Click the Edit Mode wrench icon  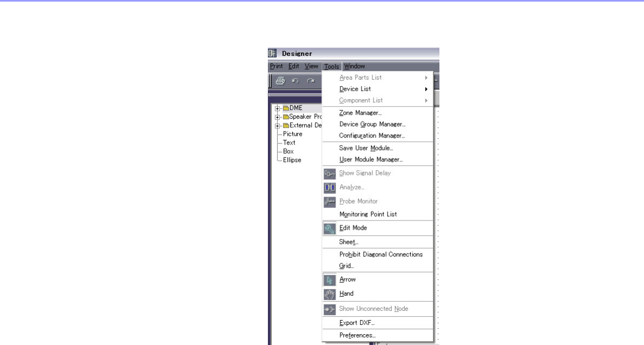click(x=330, y=228)
